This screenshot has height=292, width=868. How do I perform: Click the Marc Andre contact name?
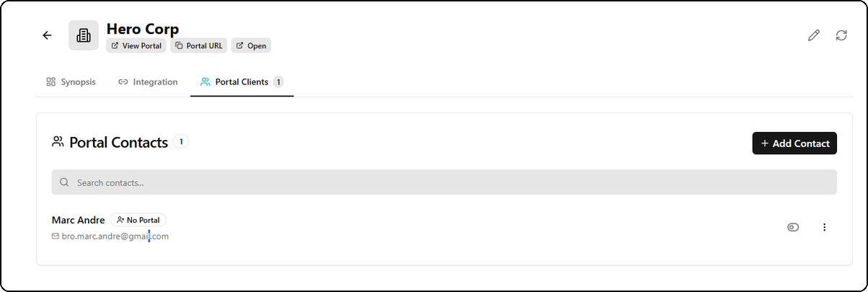pyautogui.click(x=78, y=220)
